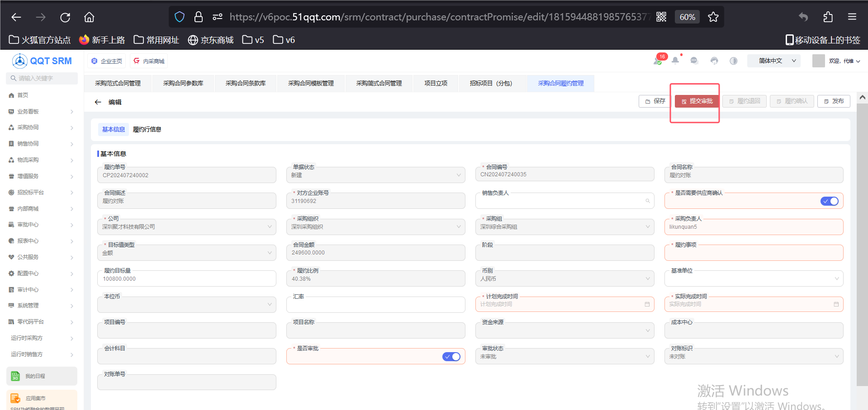Focus the sidebar keyword search box

click(x=42, y=78)
